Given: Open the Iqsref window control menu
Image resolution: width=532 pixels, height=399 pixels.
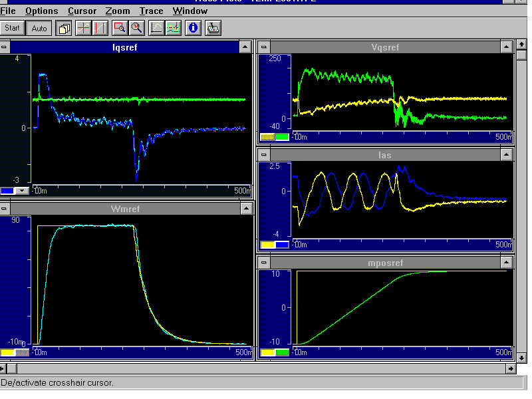Looking at the screenshot, I should 5,47.
